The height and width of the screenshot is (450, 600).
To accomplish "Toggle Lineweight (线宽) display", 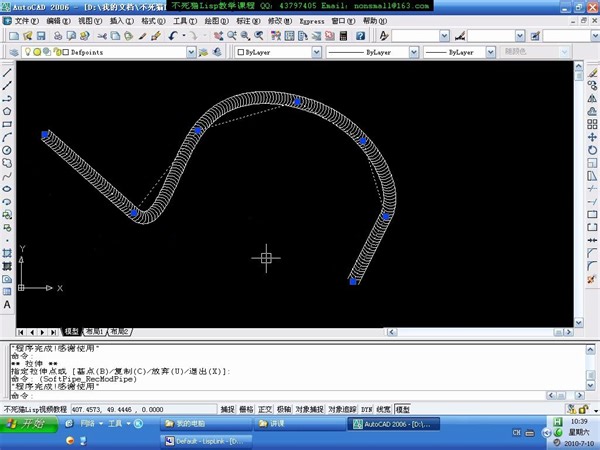I will (383, 409).
